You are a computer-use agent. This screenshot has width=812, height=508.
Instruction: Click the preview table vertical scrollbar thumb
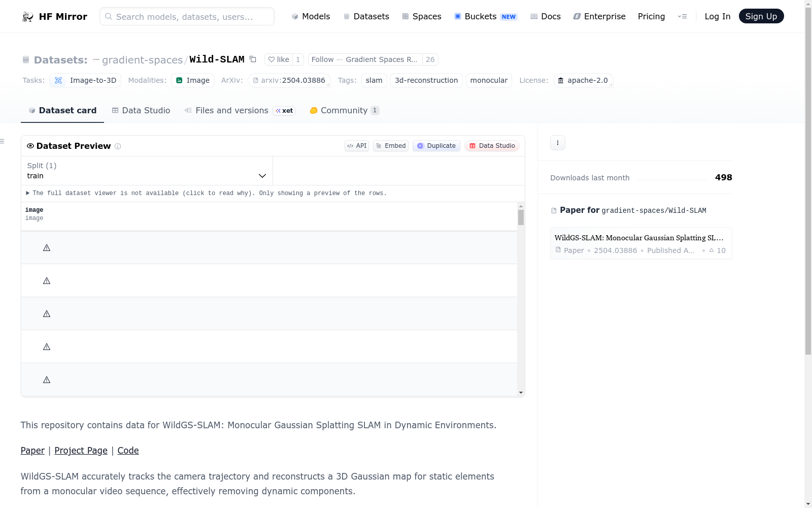[x=521, y=217]
